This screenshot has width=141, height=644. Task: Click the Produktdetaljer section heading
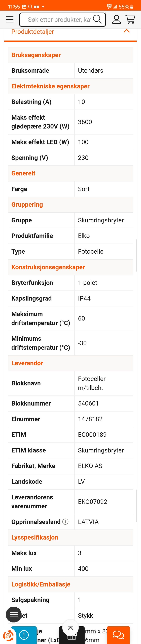pos(33,32)
